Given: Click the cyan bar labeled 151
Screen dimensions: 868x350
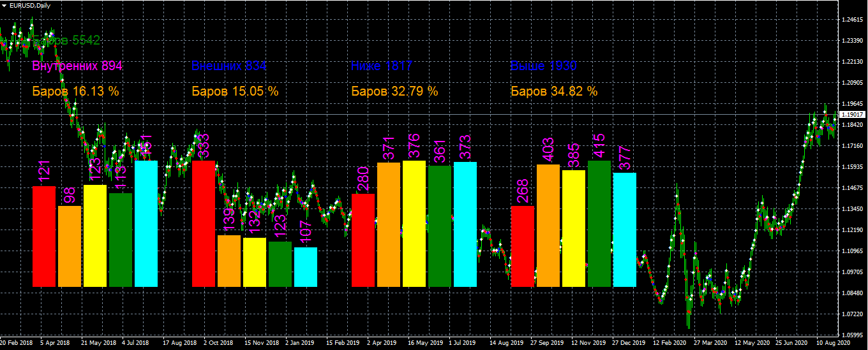Looking at the screenshot, I should 146,224.
